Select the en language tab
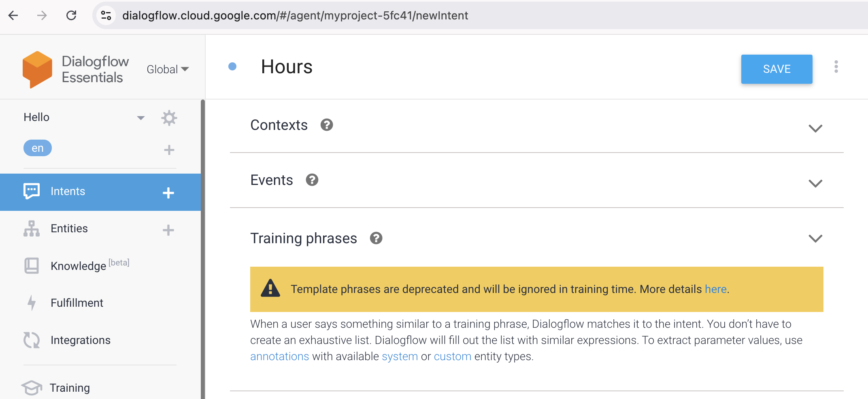 coord(37,148)
